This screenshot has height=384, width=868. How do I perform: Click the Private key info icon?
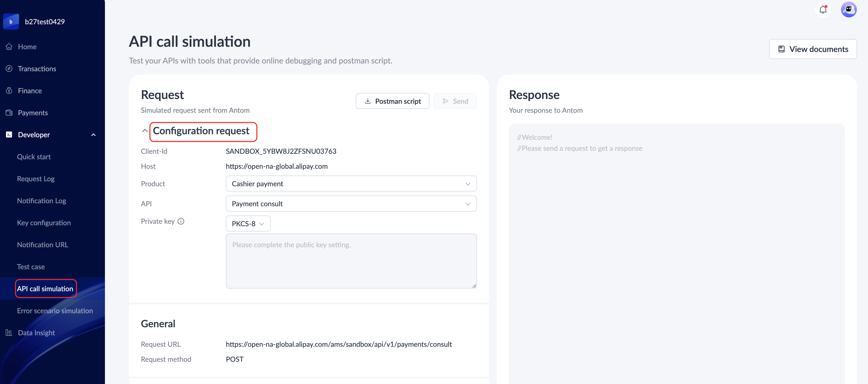click(181, 221)
